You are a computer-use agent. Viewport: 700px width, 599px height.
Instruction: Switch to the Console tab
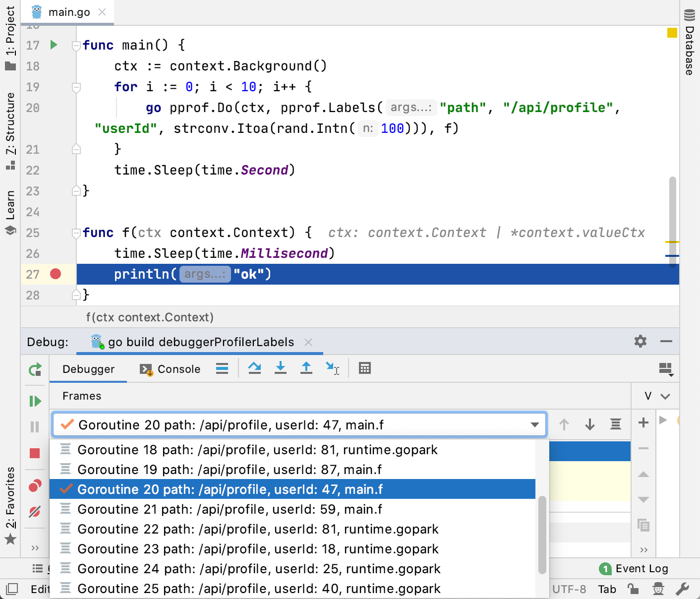coord(170,369)
